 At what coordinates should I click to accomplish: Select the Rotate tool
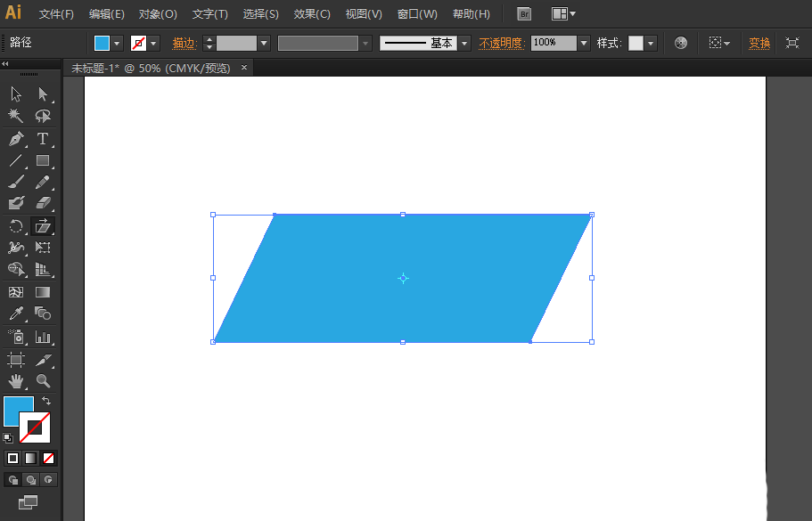pyautogui.click(x=16, y=226)
